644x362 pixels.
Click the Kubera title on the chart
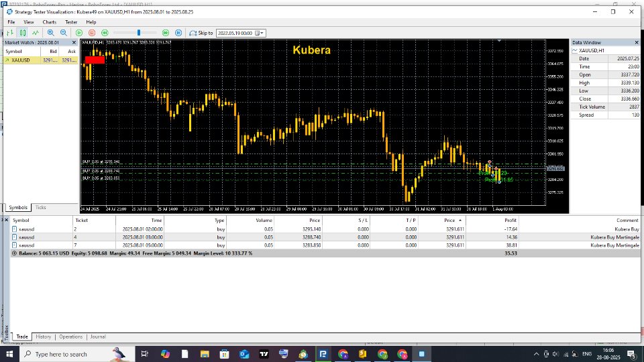[311, 50]
